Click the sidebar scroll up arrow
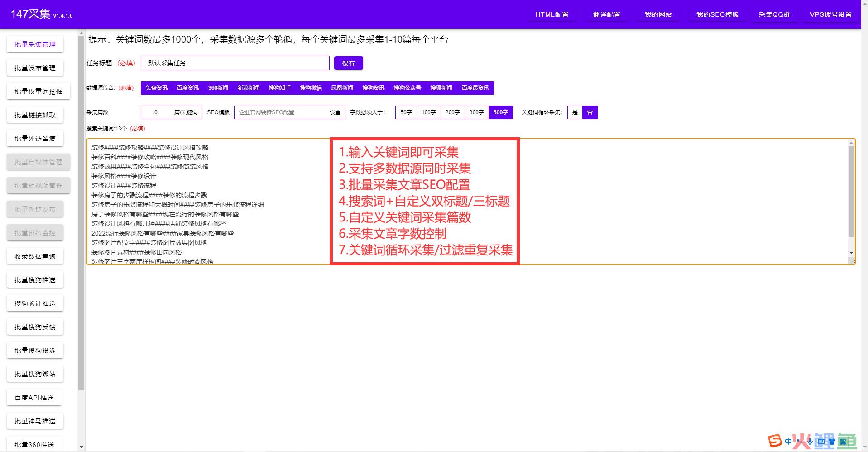 (82, 33)
